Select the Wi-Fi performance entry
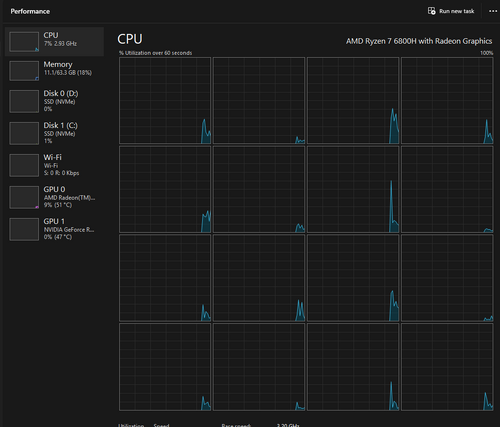Screen dimensions: 500x427 [54, 165]
